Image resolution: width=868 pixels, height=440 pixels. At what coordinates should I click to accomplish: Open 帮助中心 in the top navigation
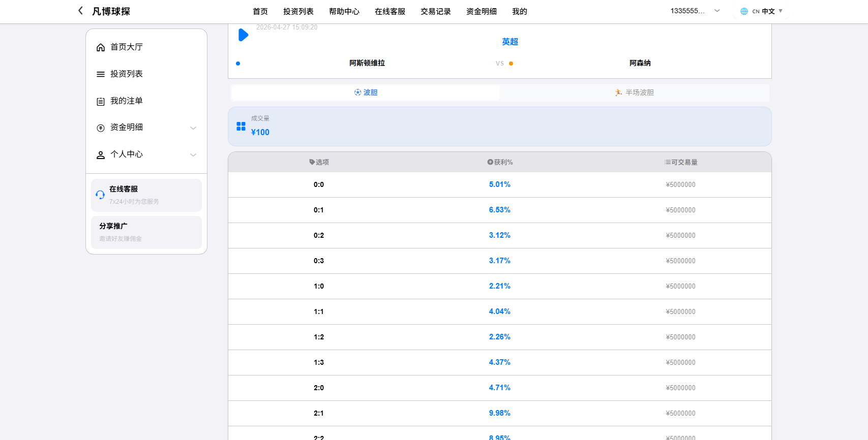point(344,11)
